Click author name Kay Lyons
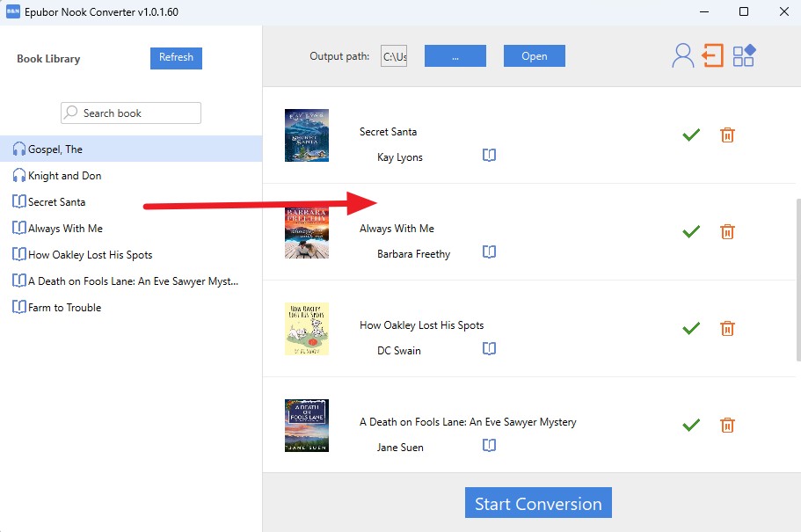 [399, 157]
